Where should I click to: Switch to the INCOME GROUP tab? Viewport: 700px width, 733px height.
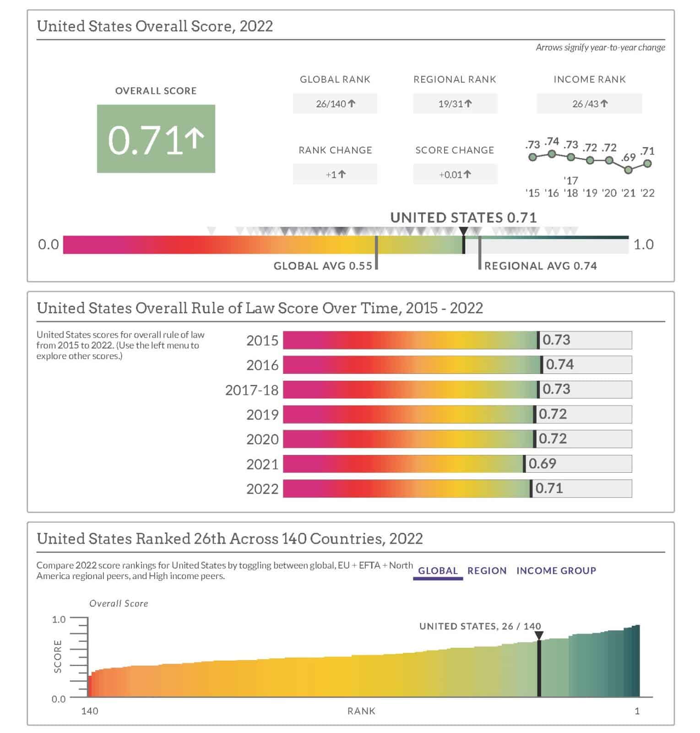click(x=556, y=570)
